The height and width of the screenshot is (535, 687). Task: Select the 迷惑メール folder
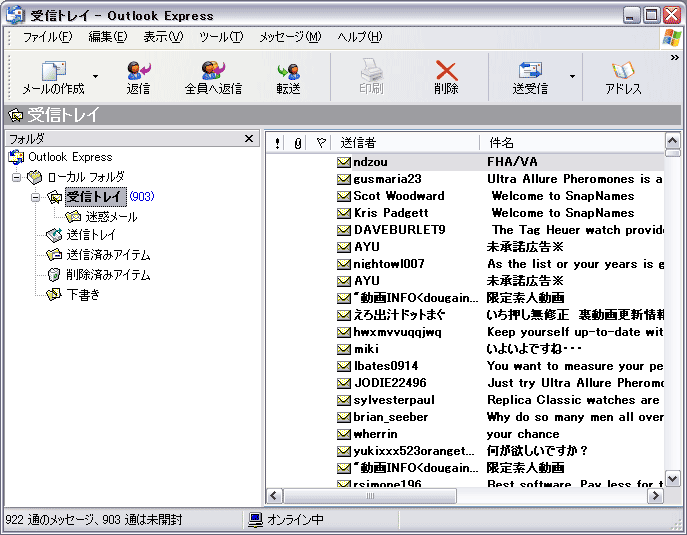click(111, 217)
